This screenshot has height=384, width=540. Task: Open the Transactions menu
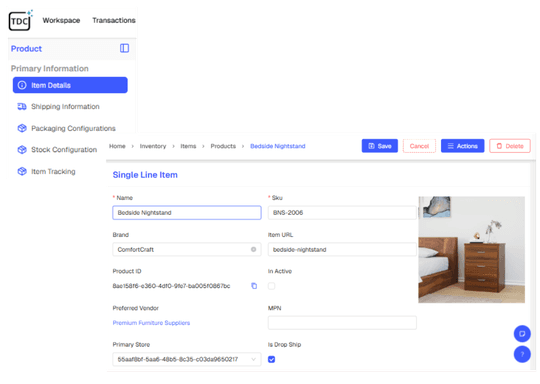[x=114, y=20]
